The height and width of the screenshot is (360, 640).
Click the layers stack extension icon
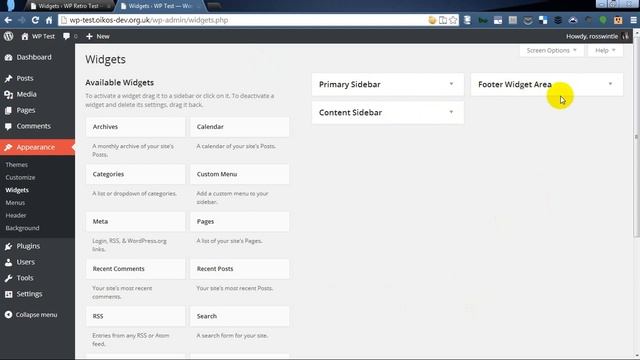[x=558, y=20]
